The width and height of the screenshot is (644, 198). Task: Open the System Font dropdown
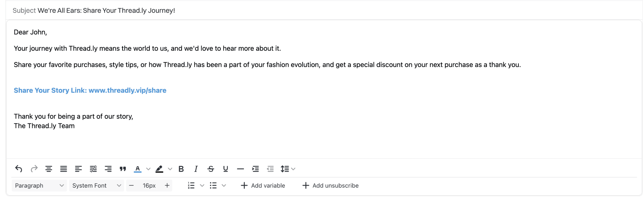tap(96, 185)
